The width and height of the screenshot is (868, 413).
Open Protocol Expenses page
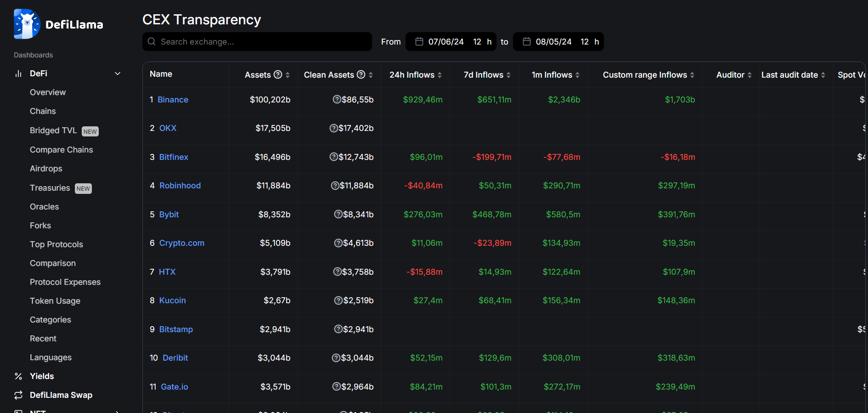pyautogui.click(x=65, y=282)
